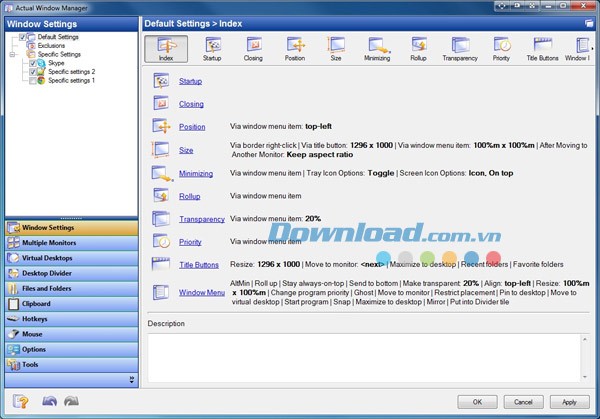Follow the Closing link
The width and height of the screenshot is (600, 419).
coord(191,104)
